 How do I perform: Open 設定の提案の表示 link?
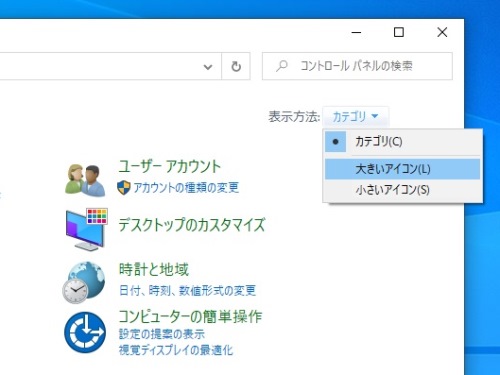[162, 334]
